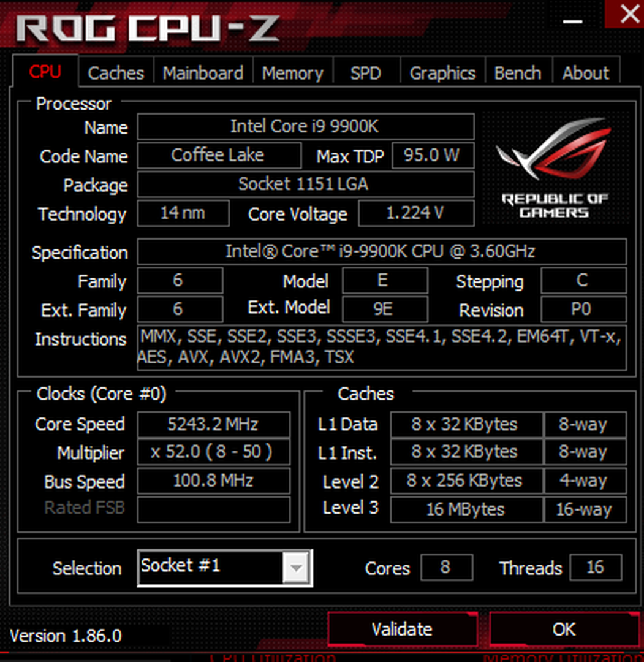Click the Instructions list box
The image size is (644, 662).
382,348
